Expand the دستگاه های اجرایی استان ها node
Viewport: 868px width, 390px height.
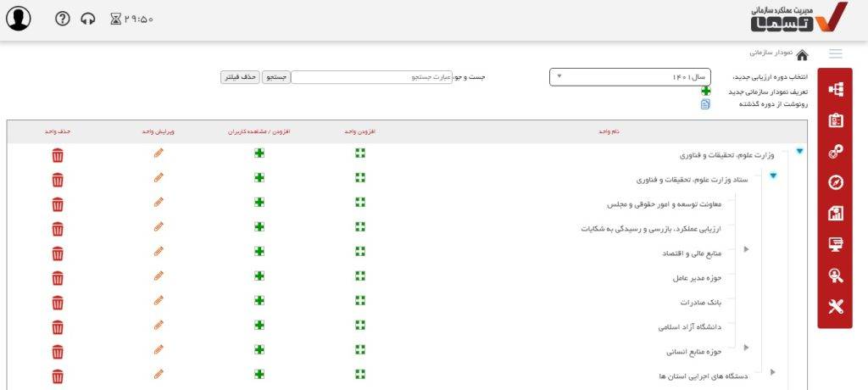pyautogui.click(x=772, y=372)
